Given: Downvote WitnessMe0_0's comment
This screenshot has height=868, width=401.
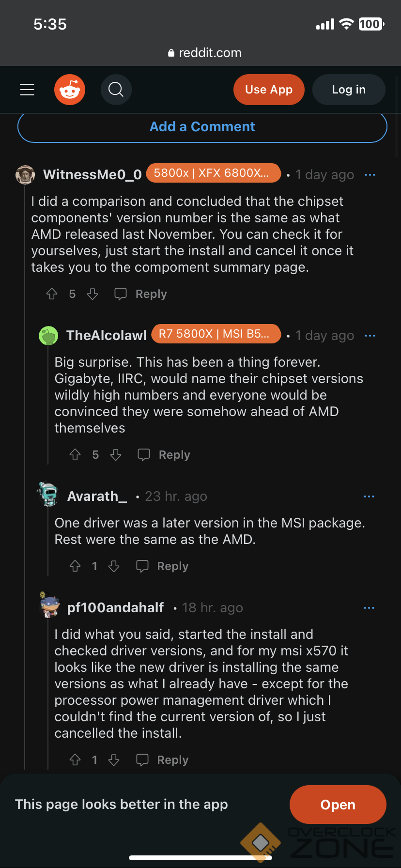Looking at the screenshot, I should coord(93,294).
